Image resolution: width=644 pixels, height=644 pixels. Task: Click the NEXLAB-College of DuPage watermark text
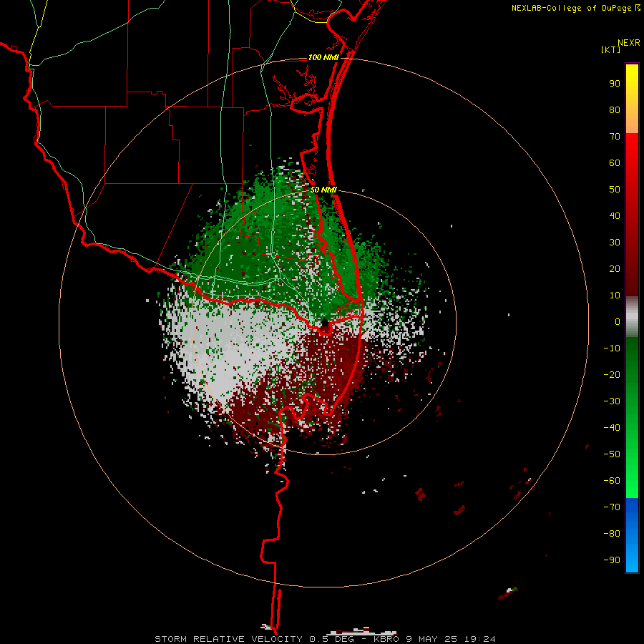point(576,8)
